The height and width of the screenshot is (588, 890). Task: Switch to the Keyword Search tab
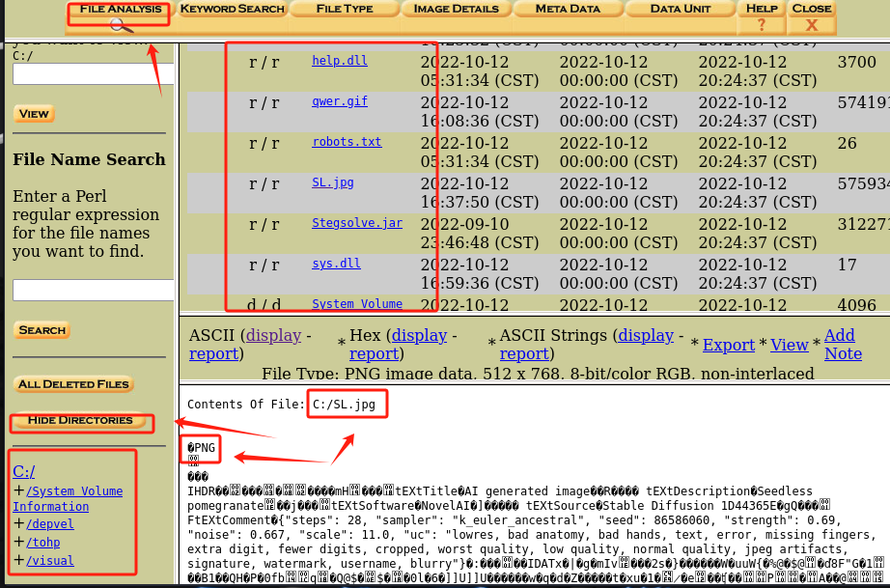point(232,9)
